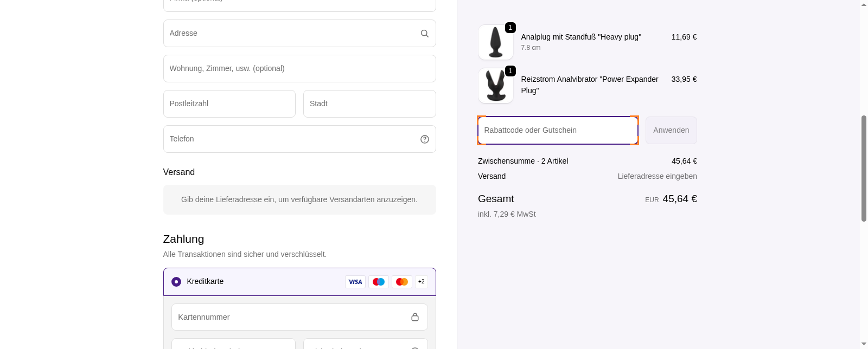Click the search icon in the Adresse field
The width and height of the screenshot is (868, 349).
pyautogui.click(x=424, y=34)
